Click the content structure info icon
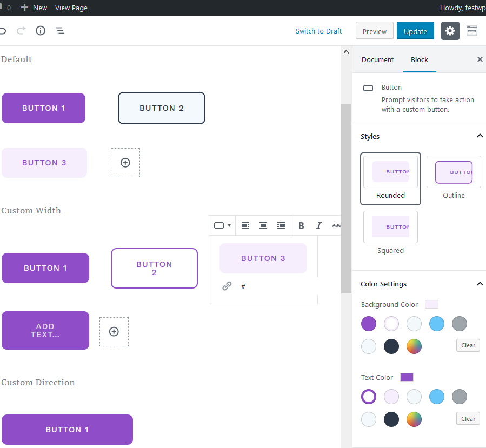The width and height of the screenshot is (486, 448). point(41,31)
